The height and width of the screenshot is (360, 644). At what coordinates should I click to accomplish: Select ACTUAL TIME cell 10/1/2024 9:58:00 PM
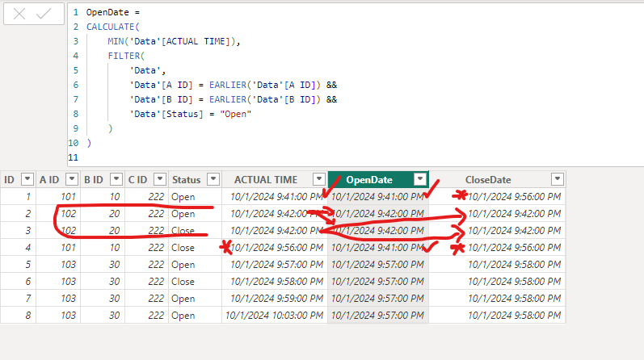pos(275,282)
